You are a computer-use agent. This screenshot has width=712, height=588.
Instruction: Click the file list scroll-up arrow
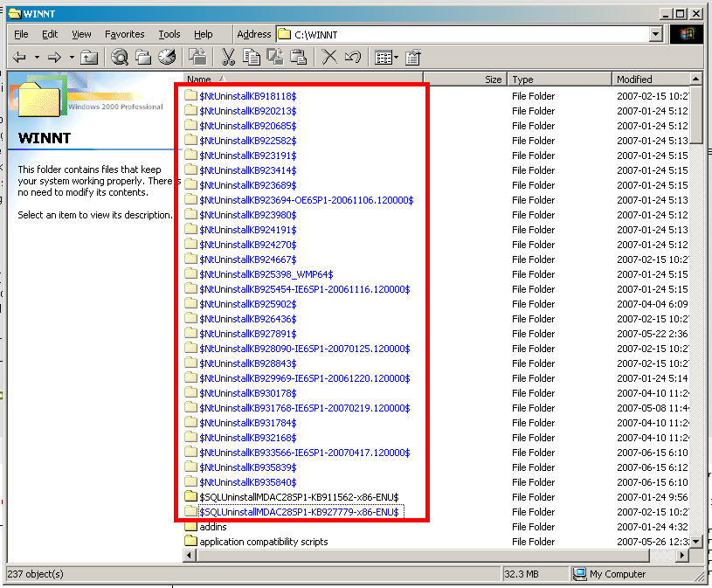[696, 79]
